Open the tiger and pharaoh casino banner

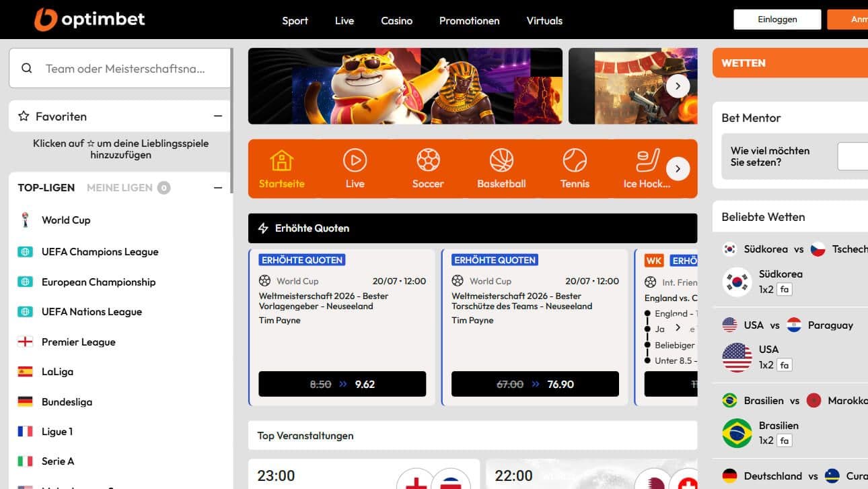click(x=405, y=86)
